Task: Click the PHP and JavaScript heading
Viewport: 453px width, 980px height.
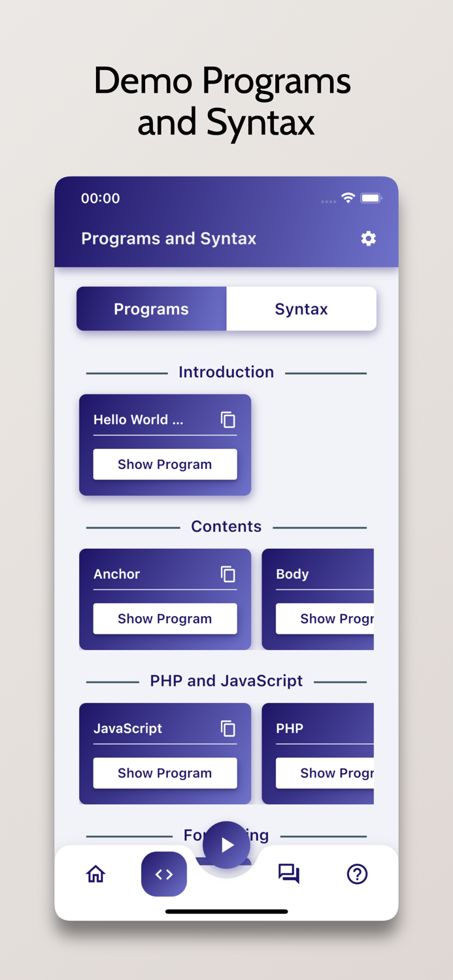Action: point(226,680)
